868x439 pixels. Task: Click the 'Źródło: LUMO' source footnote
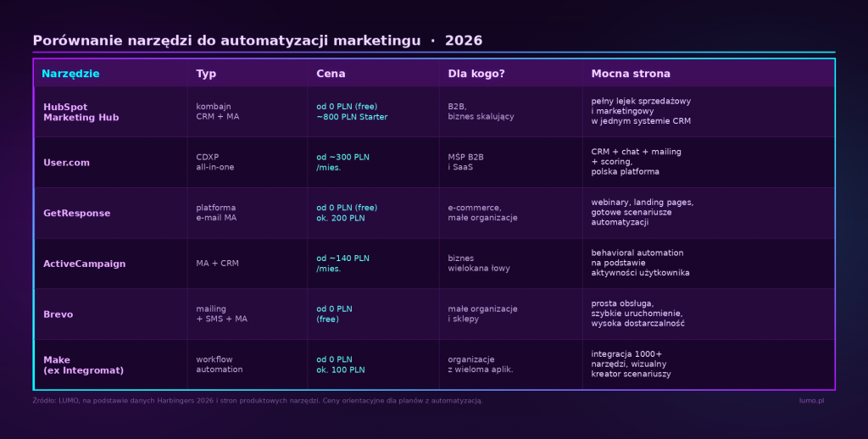coord(258,401)
